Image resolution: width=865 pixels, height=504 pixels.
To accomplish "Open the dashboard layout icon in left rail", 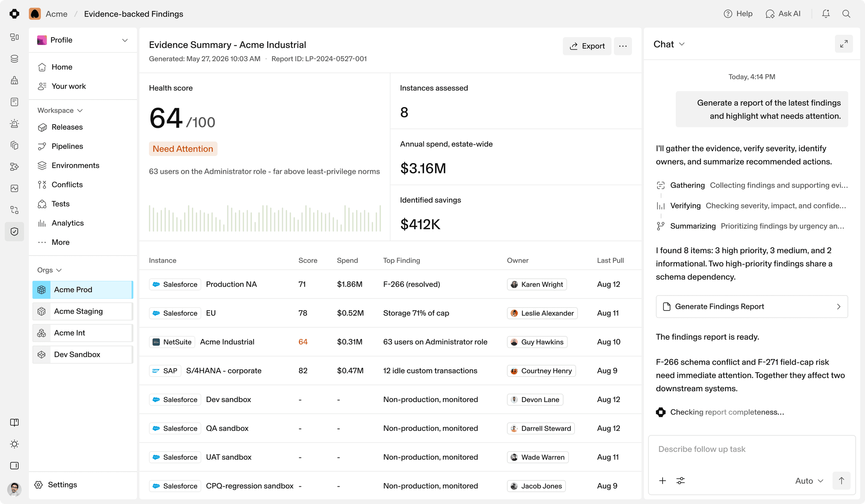I will coord(15,37).
